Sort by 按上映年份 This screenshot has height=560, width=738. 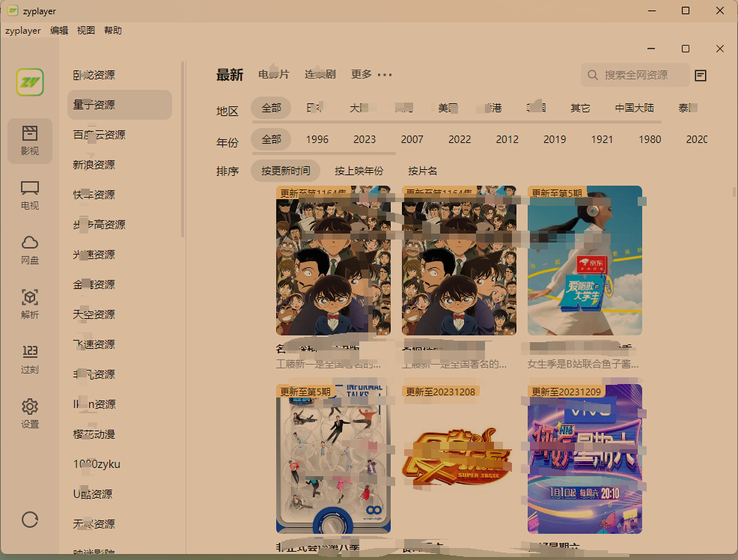point(359,171)
